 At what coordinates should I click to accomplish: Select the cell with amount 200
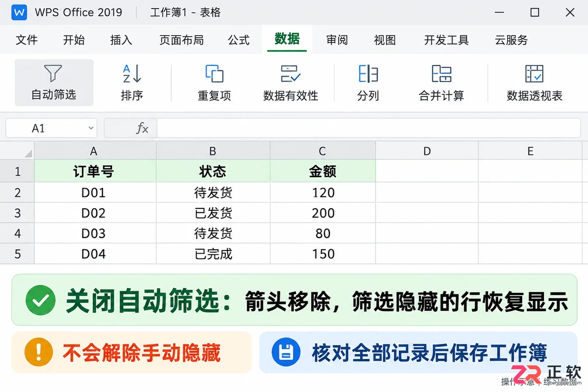[x=323, y=213]
